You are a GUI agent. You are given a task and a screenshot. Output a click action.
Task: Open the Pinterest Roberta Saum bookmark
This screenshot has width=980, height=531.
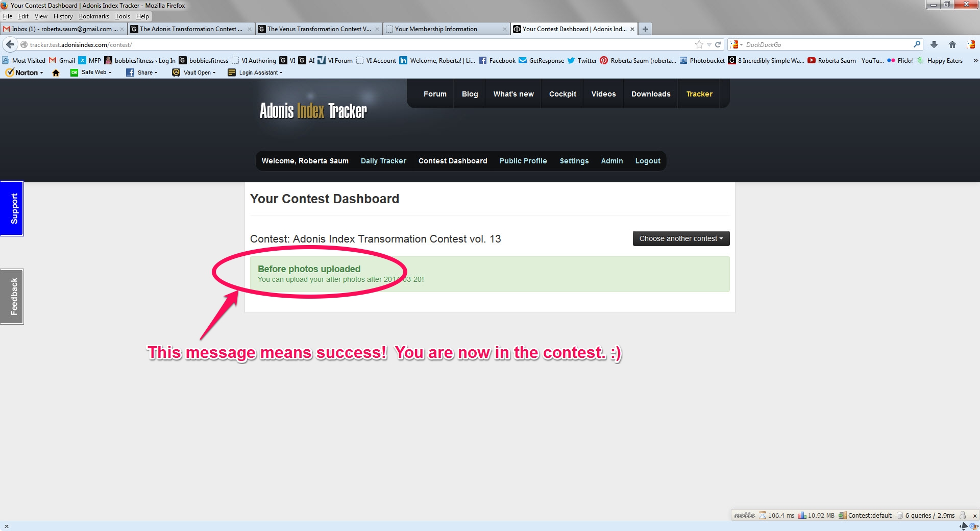(638, 60)
